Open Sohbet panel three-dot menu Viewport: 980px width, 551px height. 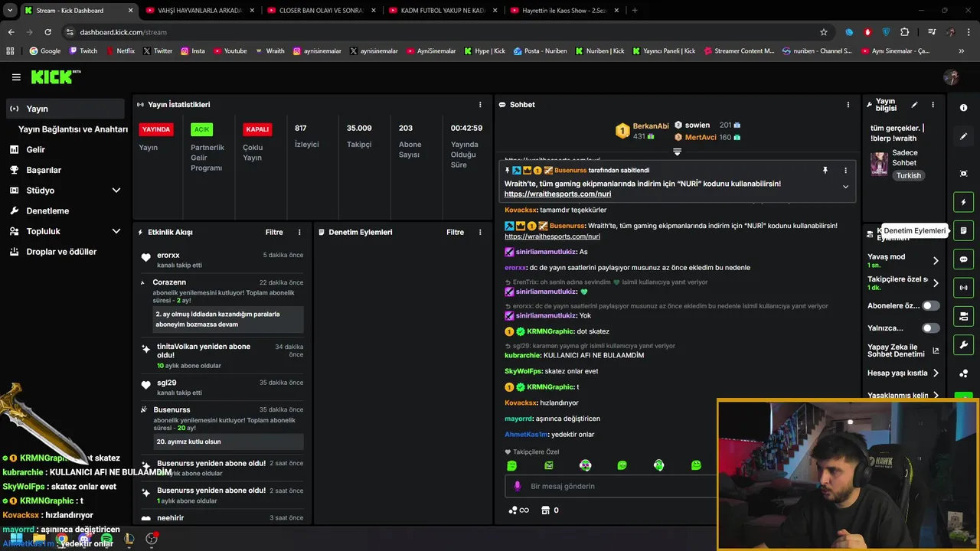click(848, 105)
